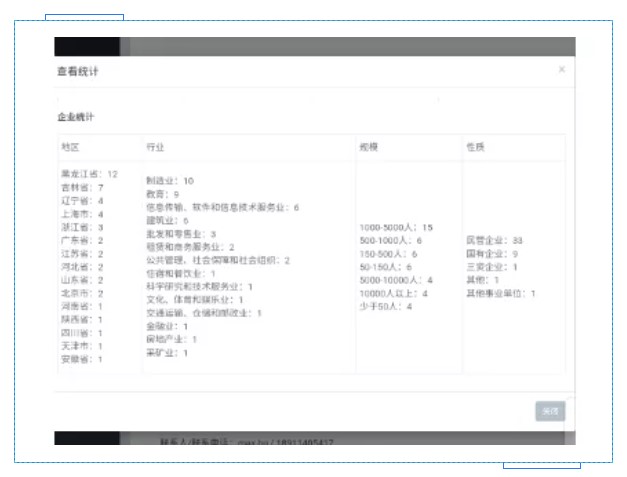Select the 吉林省: 7 entry
The width and height of the screenshot is (627, 477).
coord(83,188)
